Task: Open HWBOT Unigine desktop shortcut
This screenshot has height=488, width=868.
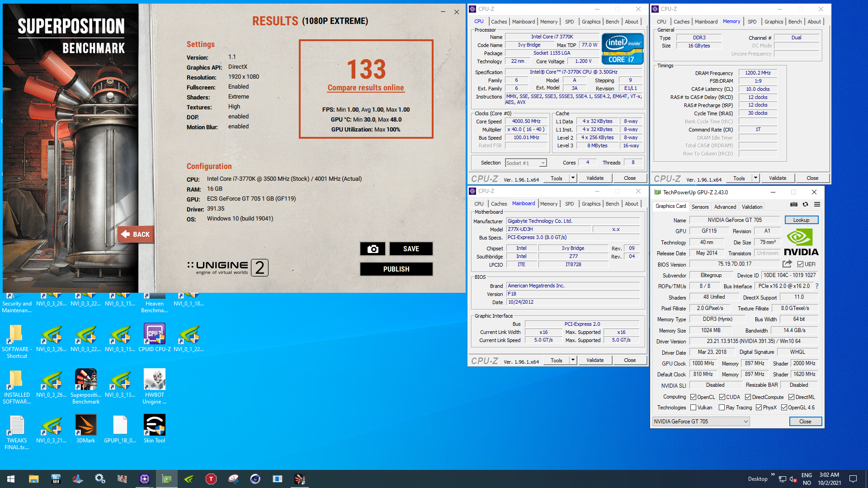Action: [x=155, y=386]
